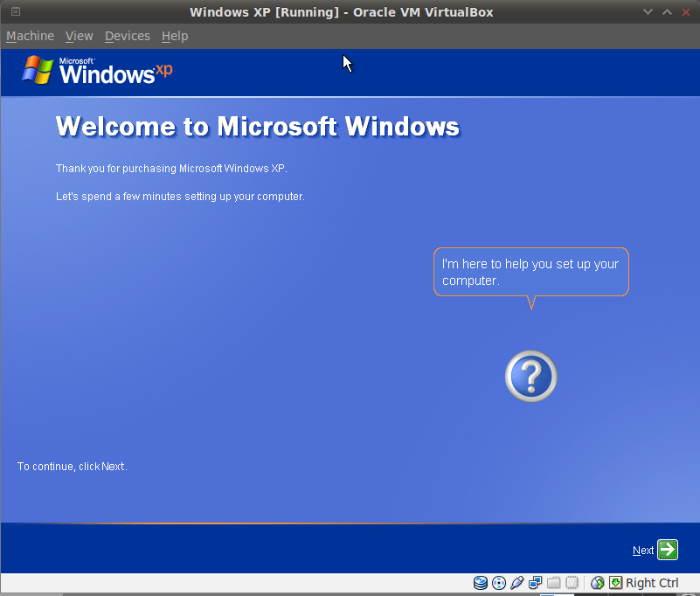Image resolution: width=700 pixels, height=596 pixels.
Task: Minimize the VirtualBox window
Action: point(648,12)
